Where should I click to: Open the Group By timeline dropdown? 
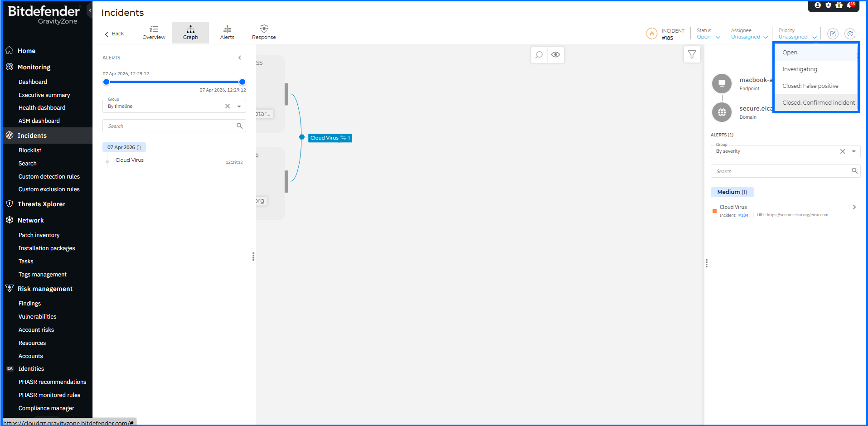(x=239, y=106)
